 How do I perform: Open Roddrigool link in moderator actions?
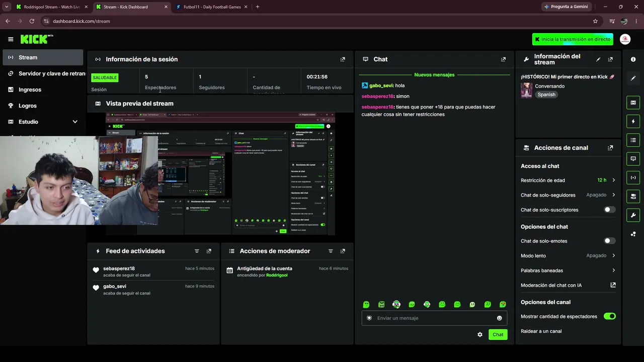277,275
